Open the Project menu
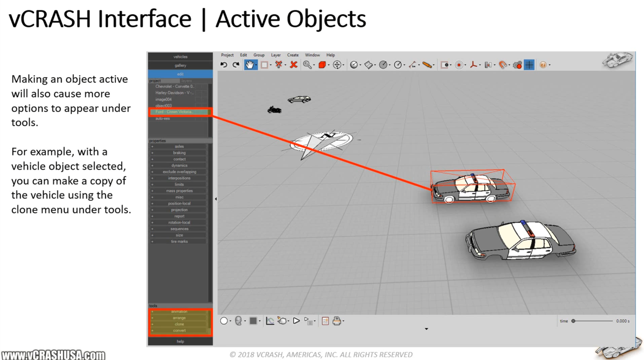Viewport: 644px width, 360px height. pos(227,55)
